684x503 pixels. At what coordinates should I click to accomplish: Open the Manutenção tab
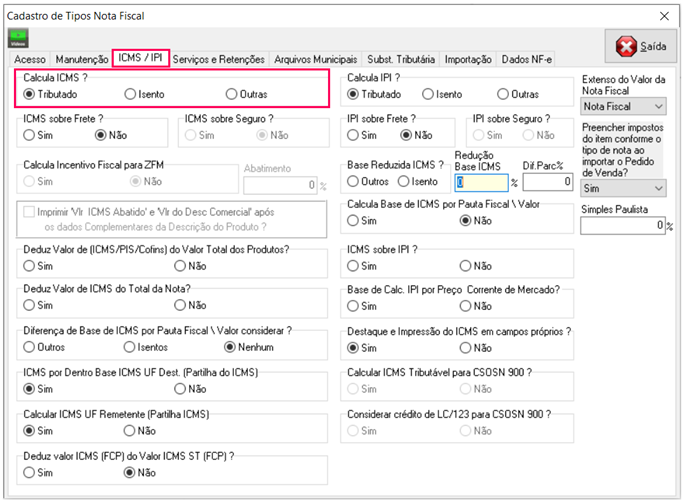pyautogui.click(x=81, y=60)
